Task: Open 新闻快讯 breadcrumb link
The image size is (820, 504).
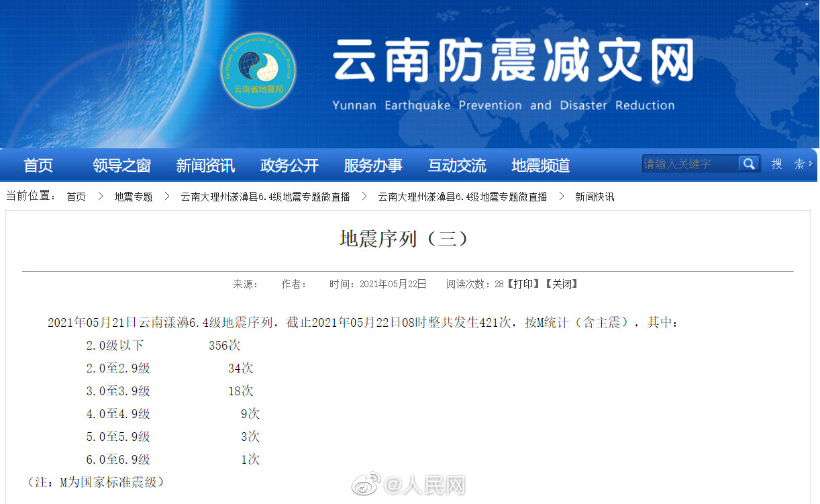Action: coord(595,197)
